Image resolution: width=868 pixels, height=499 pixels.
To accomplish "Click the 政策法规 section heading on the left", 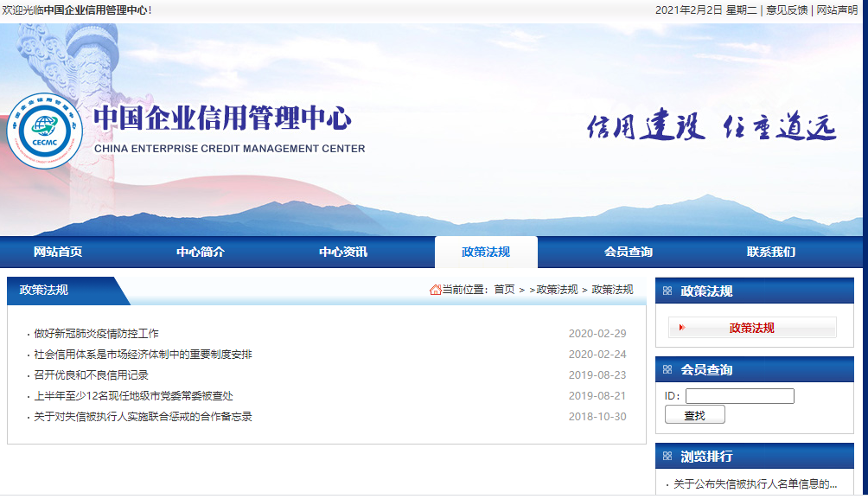I will click(44, 291).
